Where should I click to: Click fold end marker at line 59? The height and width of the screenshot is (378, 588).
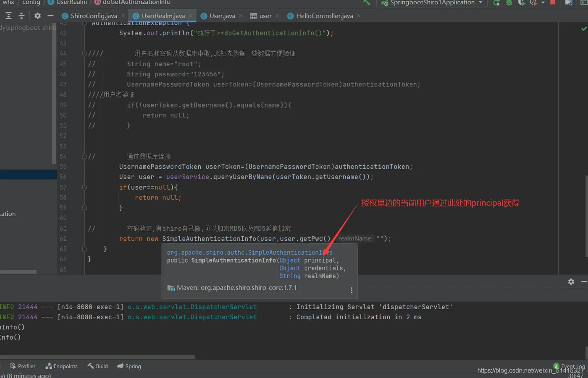coord(84,208)
